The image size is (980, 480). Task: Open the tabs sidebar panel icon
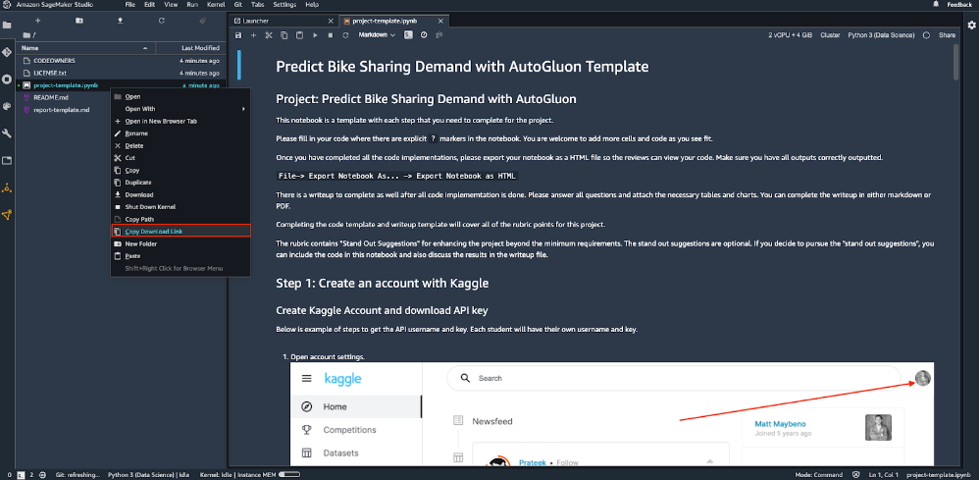click(7, 161)
